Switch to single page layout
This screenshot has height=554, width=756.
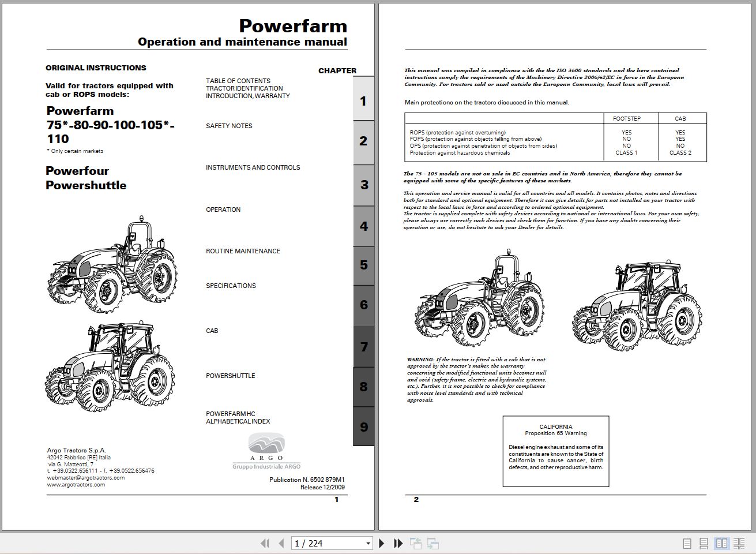click(687, 543)
